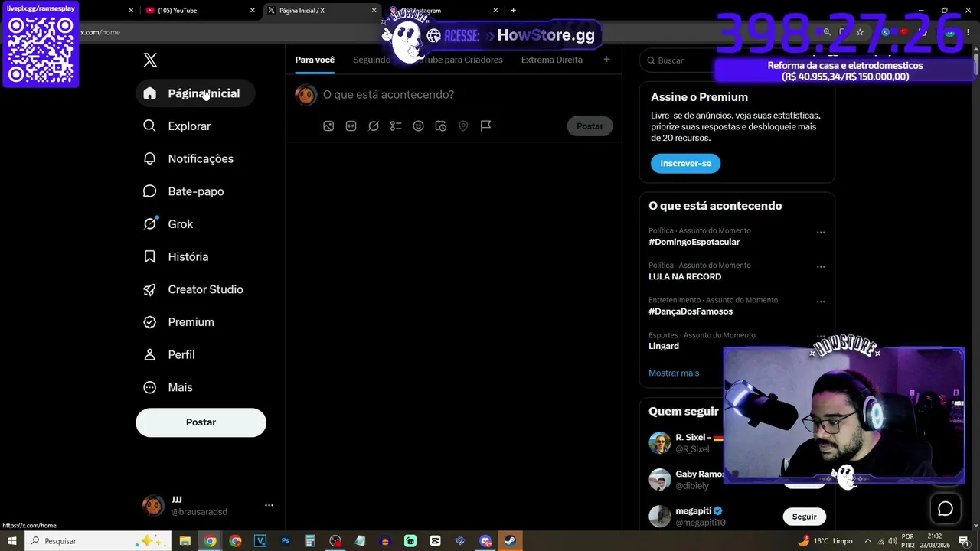Viewport: 980px width, 551px height.
Task: Open Windows Start menu
Action: [x=12, y=541]
